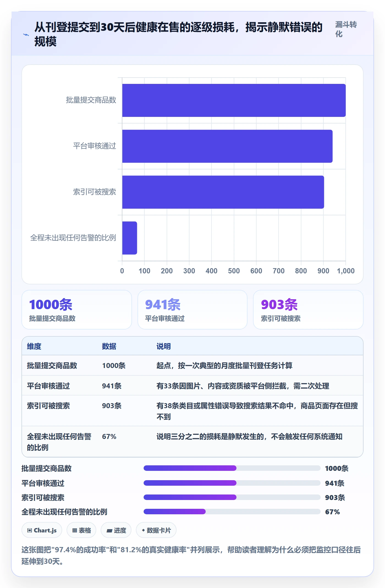Click the table note starting with 有38条
The width and height of the screenshot is (385, 588).
(257, 411)
